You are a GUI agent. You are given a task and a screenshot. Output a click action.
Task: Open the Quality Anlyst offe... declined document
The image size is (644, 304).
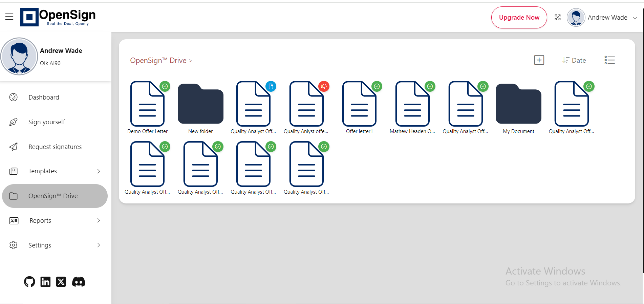[307, 104]
